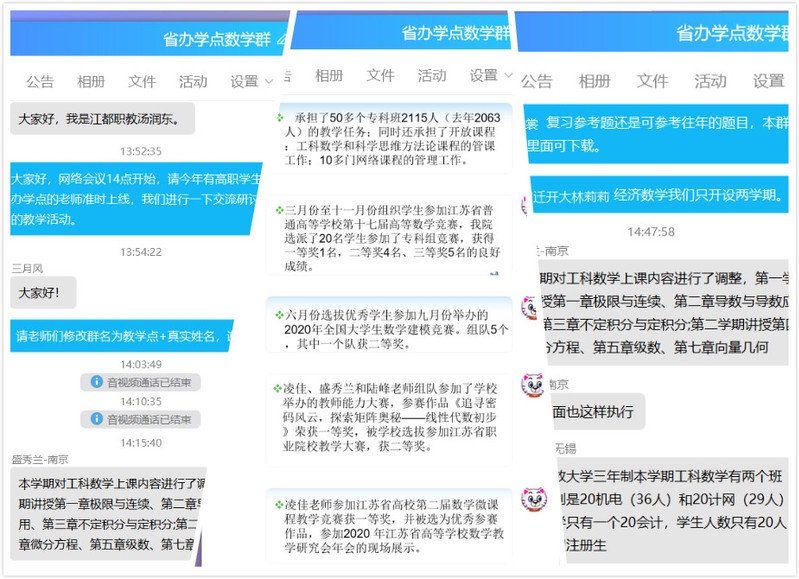
Task: Click the green bullet before 三月份至十一月份 paragraph
Action: (x=278, y=211)
